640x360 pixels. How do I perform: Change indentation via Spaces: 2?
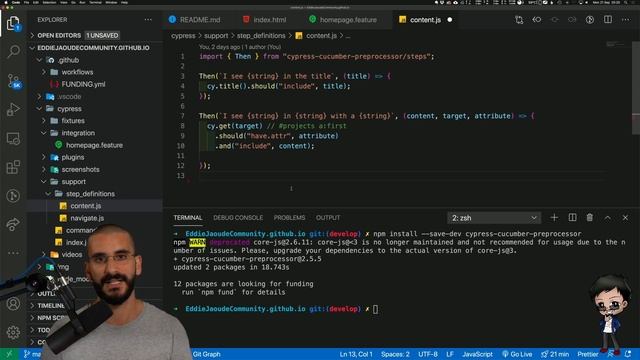(395, 354)
